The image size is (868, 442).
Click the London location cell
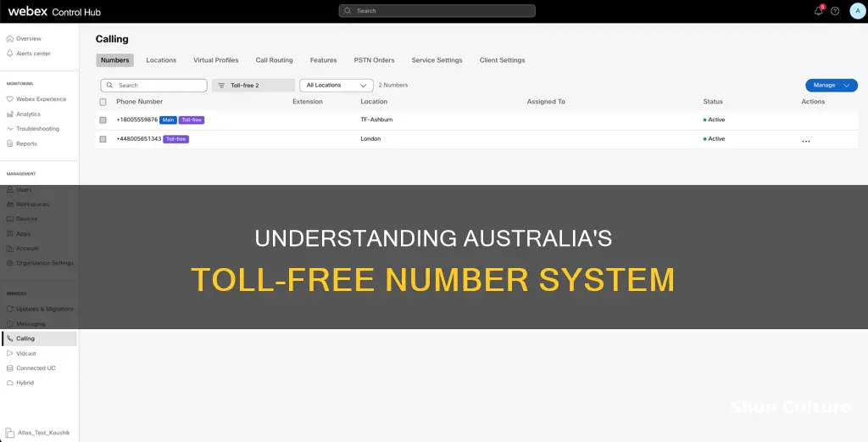370,138
